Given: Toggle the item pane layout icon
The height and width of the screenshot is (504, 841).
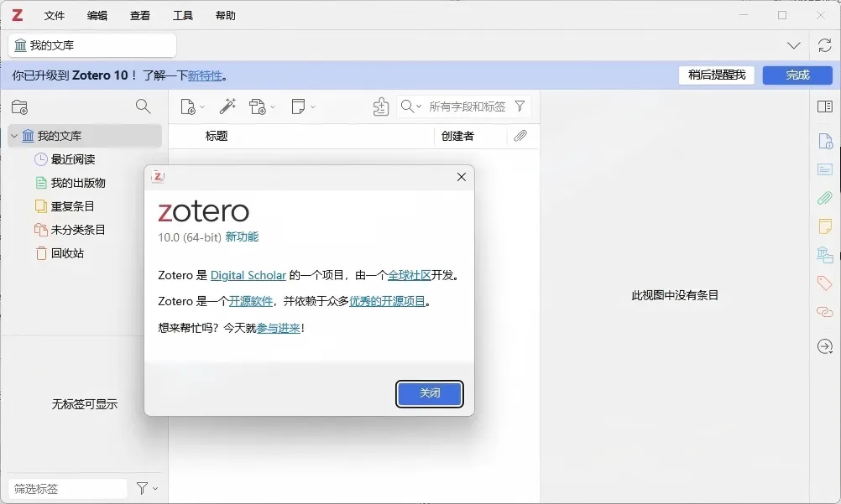Looking at the screenshot, I should point(825,107).
